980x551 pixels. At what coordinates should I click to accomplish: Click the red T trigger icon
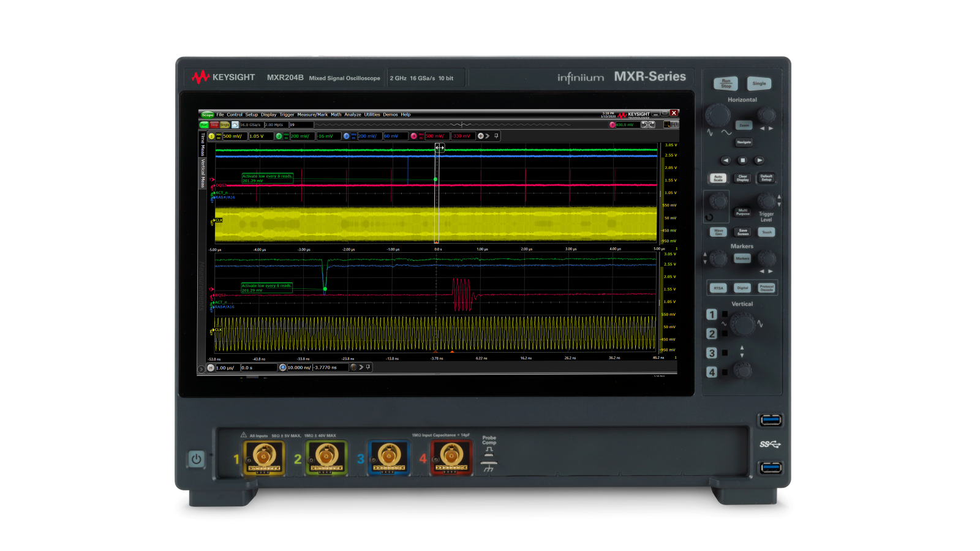coord(612,125)
